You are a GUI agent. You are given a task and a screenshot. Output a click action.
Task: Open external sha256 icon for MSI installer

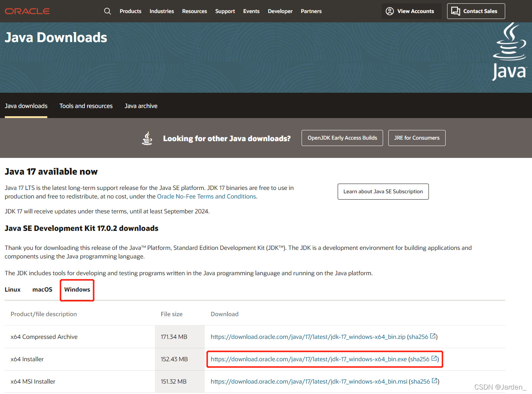pyautogui.click(x=434, y=381)
